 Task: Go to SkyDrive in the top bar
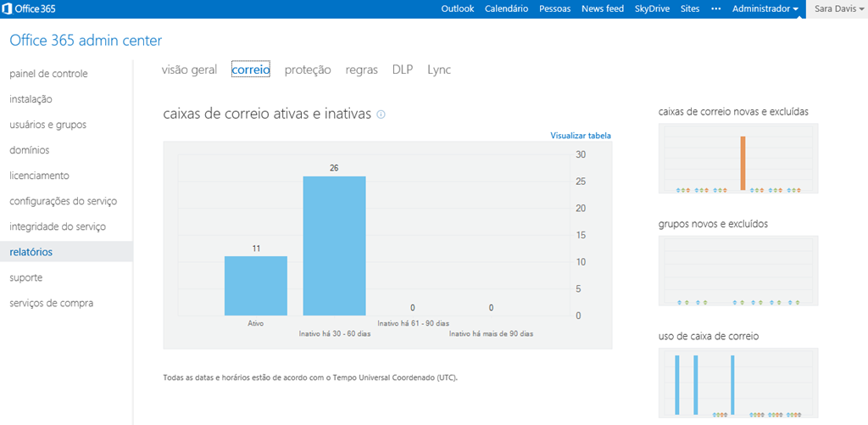coord(652,8)
